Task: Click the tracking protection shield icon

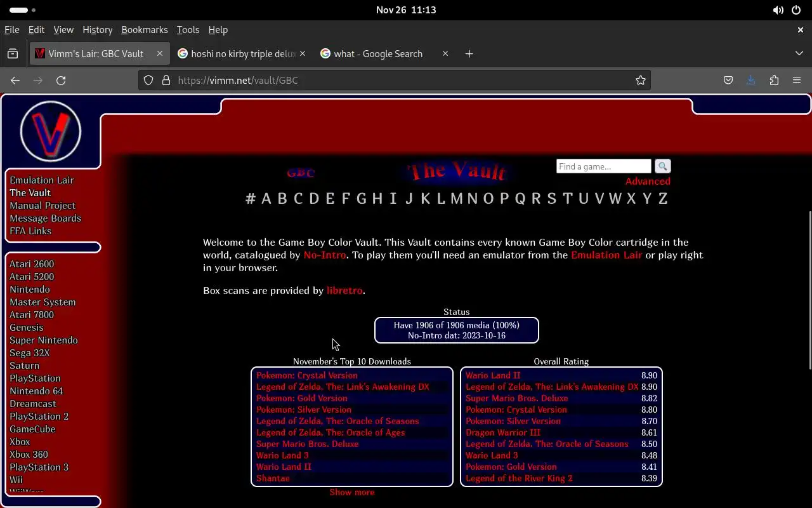Action: [x=148, y=80]
